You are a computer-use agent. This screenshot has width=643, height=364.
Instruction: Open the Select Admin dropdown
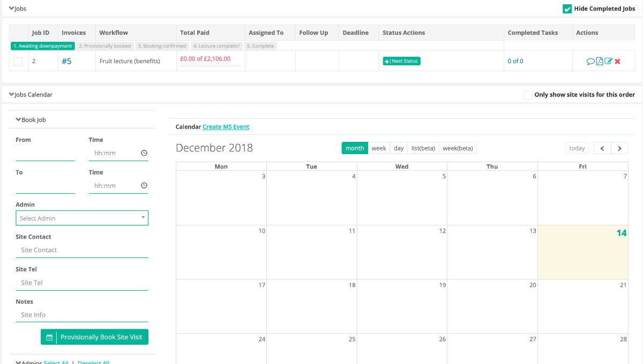point(82,218)
